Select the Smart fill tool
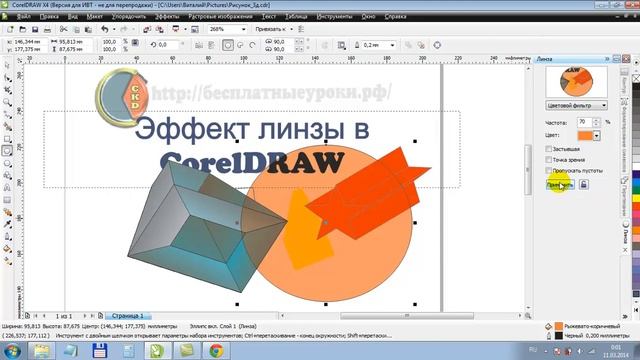 click(7, 127)
